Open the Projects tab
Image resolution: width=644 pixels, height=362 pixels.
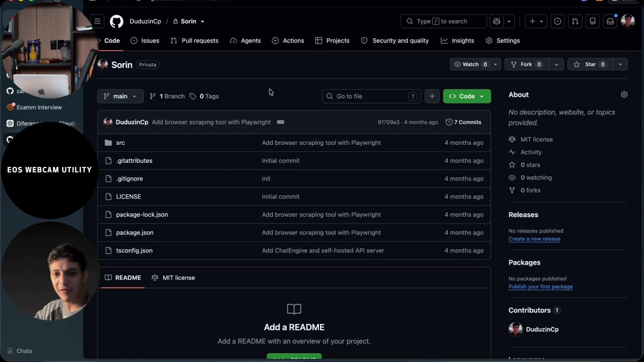click(x=333, y=41)
